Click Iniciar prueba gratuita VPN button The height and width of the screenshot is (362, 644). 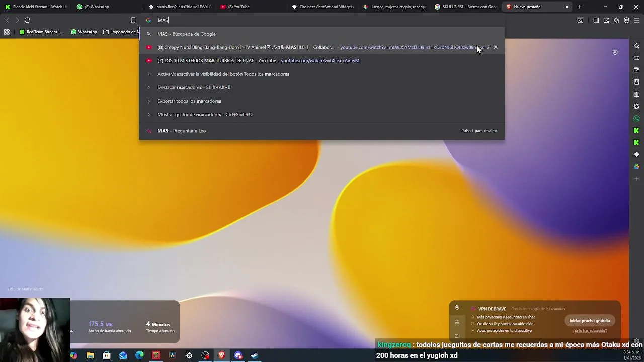pos(589,321)
